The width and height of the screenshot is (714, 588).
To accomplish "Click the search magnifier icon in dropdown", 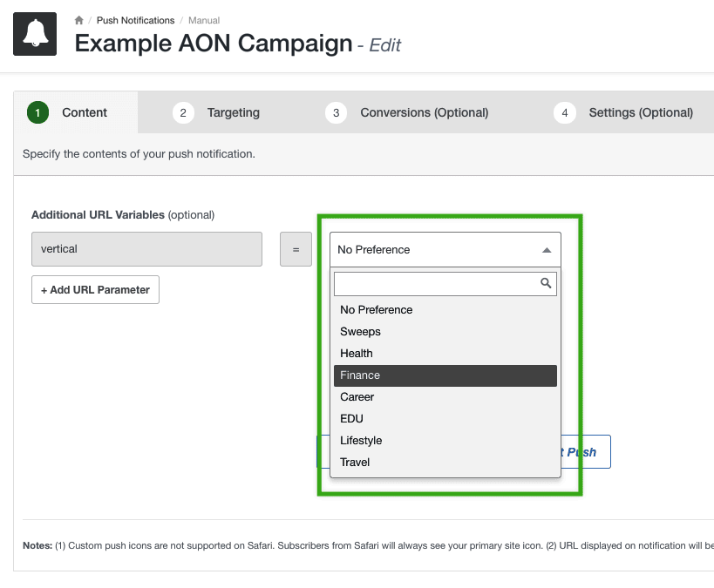I will click(547, 283).
